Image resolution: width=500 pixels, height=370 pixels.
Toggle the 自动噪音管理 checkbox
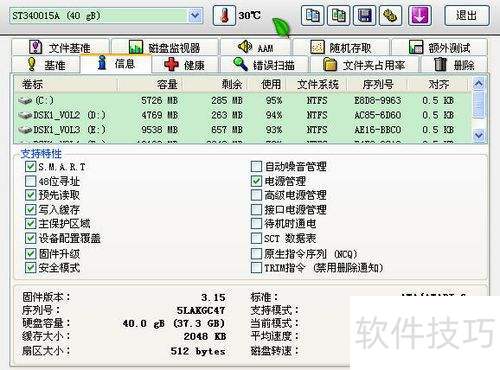pyautogui.click(x=256, y=166)
